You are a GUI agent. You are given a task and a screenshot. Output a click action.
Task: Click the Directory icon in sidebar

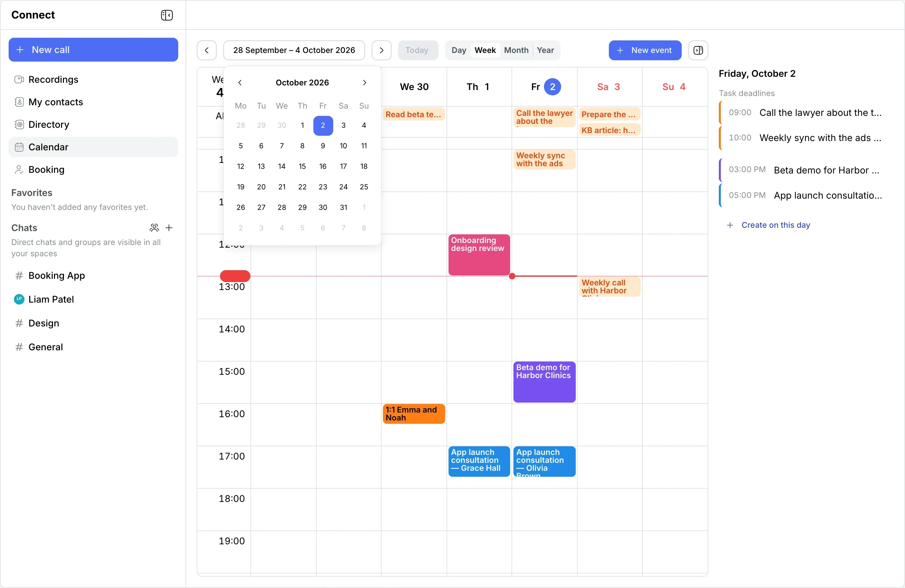pos(19,124)
